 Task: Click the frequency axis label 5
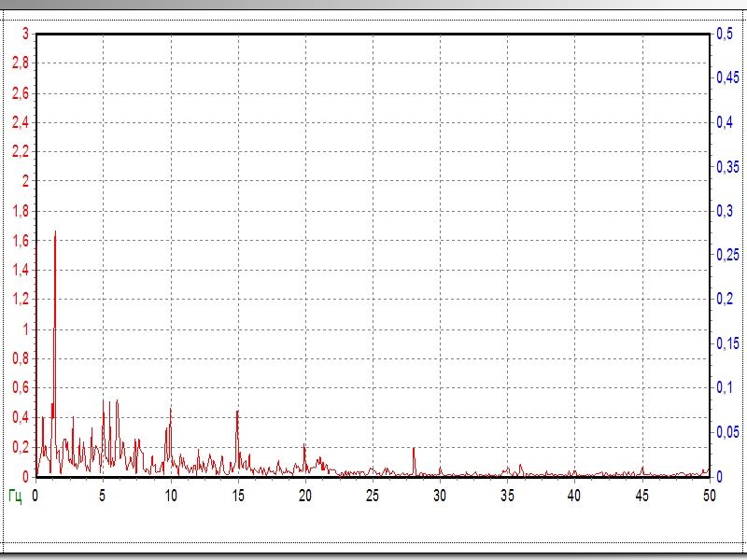[x=103, y=496]
